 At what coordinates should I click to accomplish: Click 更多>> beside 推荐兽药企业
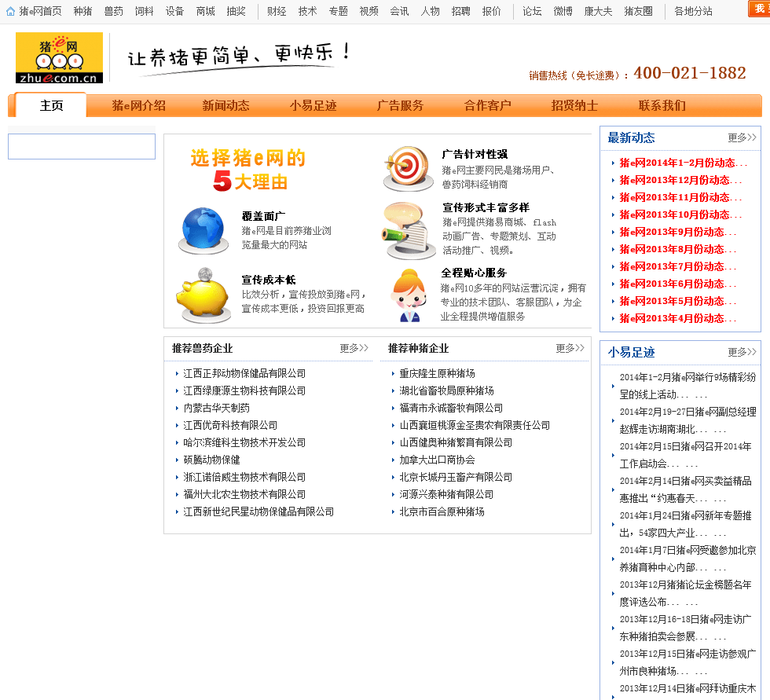(x=354, y=349)
